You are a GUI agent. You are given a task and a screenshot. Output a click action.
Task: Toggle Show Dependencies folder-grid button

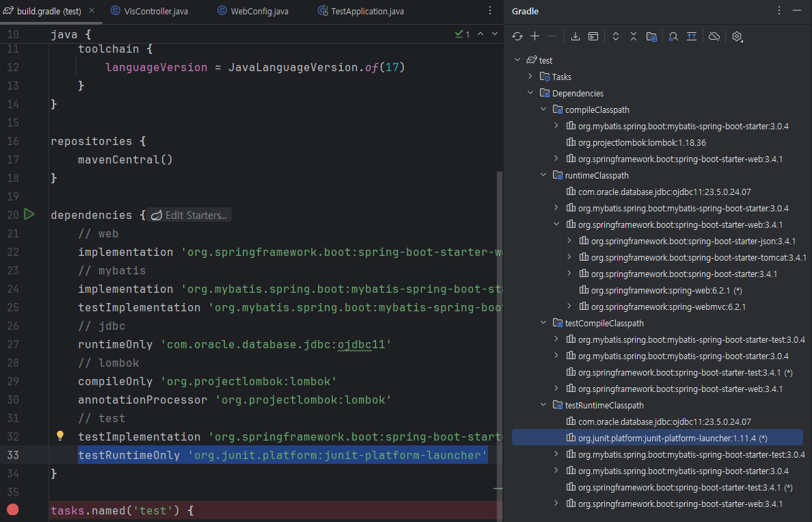651,36
